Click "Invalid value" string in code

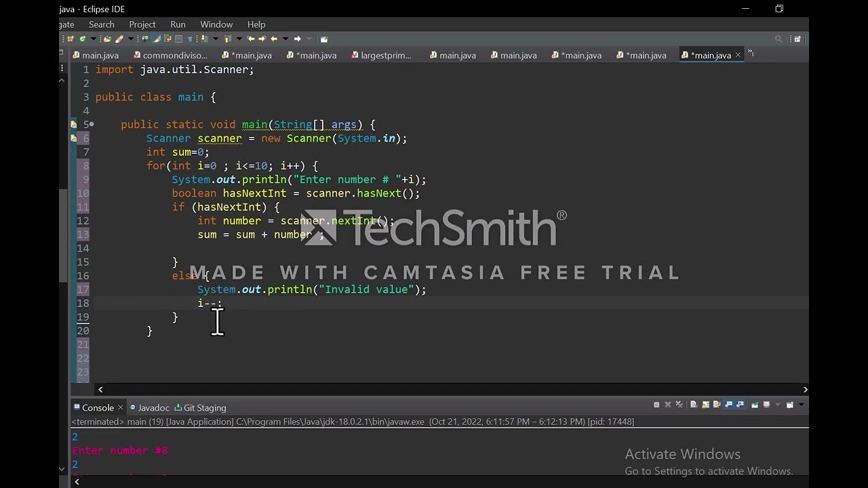[366, 289]
